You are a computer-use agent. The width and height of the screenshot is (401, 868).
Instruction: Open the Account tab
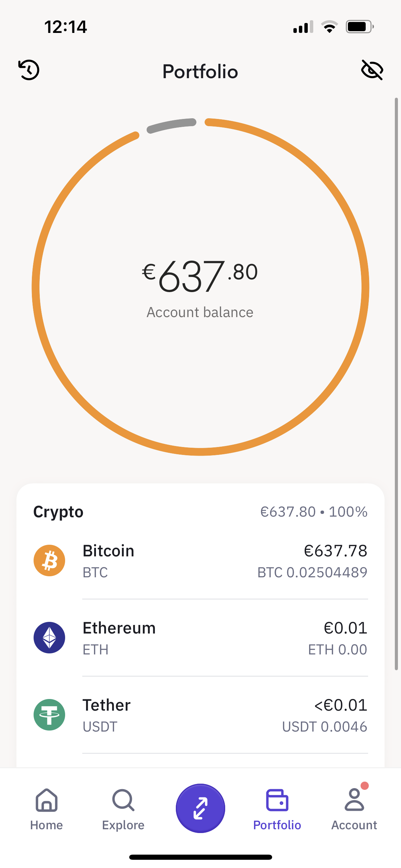tap(354, 810)
